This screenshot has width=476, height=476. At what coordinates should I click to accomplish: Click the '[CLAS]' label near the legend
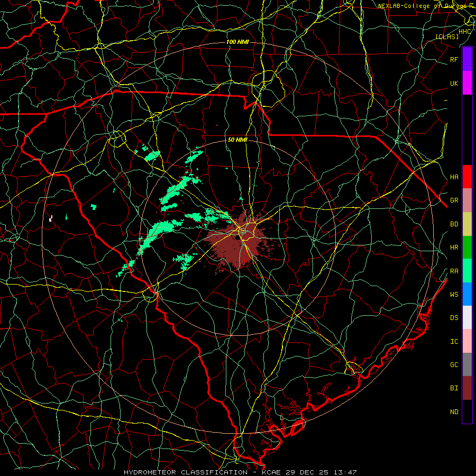pos(447,36)
